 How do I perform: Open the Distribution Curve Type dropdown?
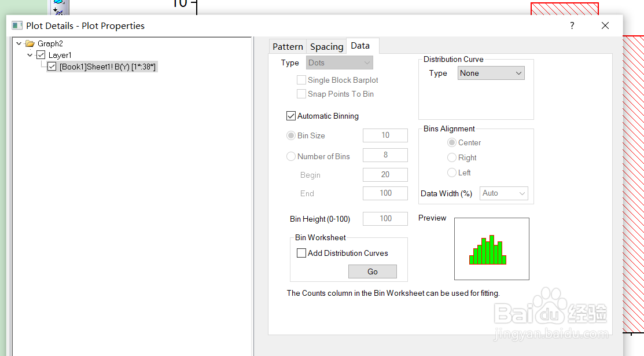click(x=491, y=73)
